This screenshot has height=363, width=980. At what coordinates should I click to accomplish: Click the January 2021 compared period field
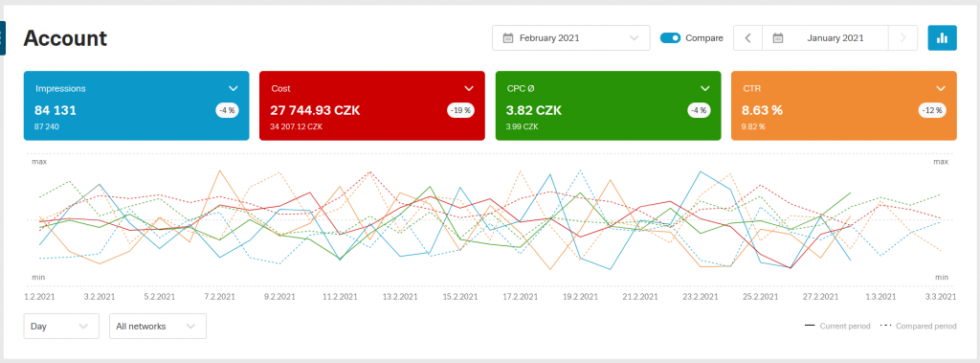pyautogui.click(x=825, y=37)
